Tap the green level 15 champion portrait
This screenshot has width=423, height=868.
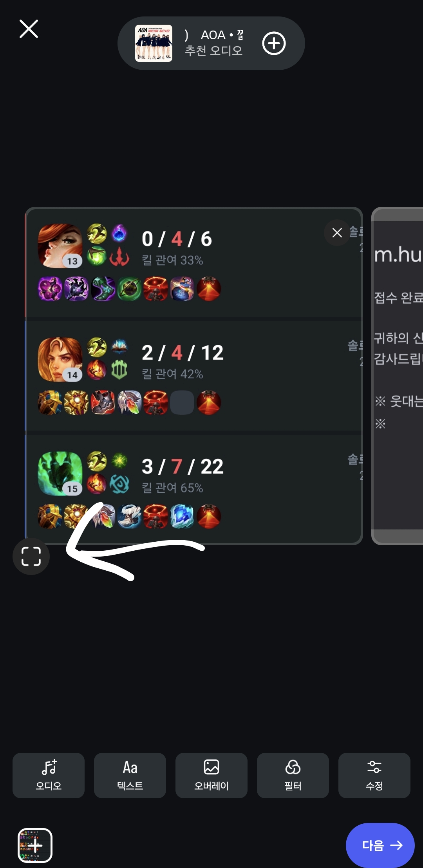click(x=60, y=474)
